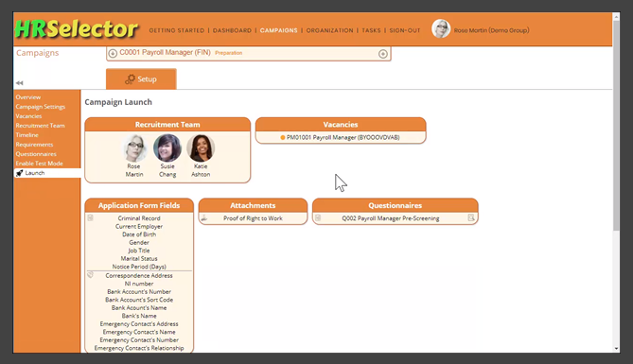Click the Launch rocket icon in the sidebar
Viewport: 633px width, 364px height.
tap(19, 173)
